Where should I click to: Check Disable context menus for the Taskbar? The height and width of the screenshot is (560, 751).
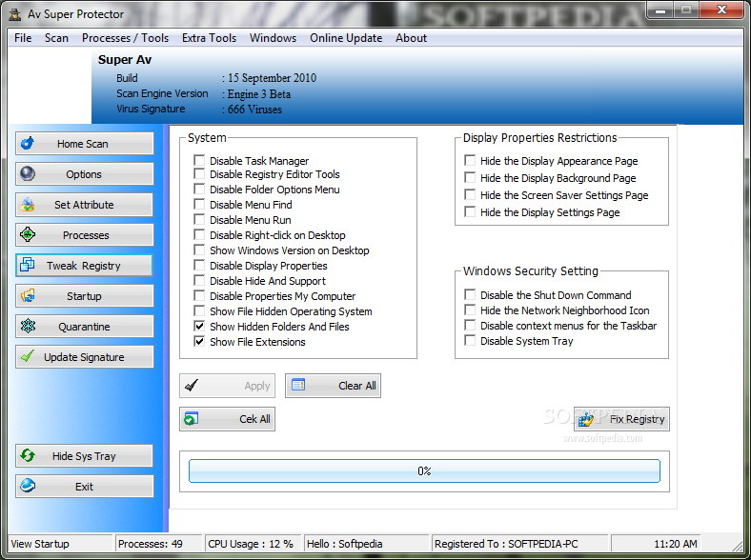point(470,325)
